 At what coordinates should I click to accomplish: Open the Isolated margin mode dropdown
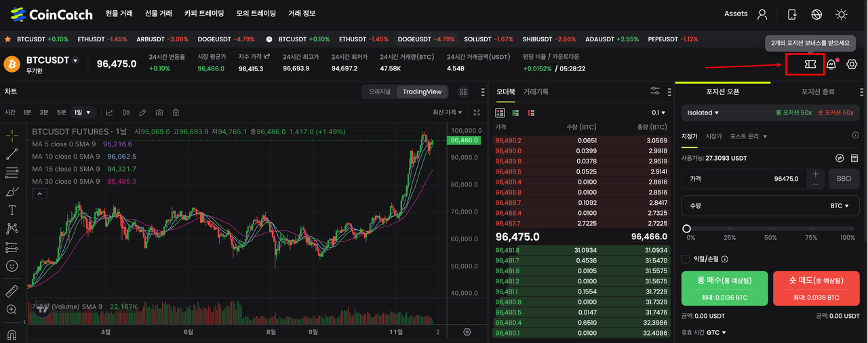tap(703, 113)
